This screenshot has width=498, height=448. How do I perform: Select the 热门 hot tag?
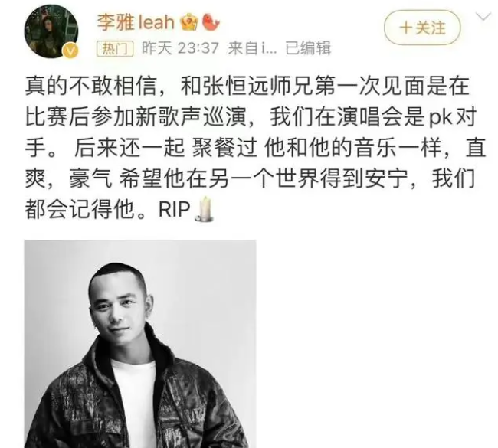[115, 49]
